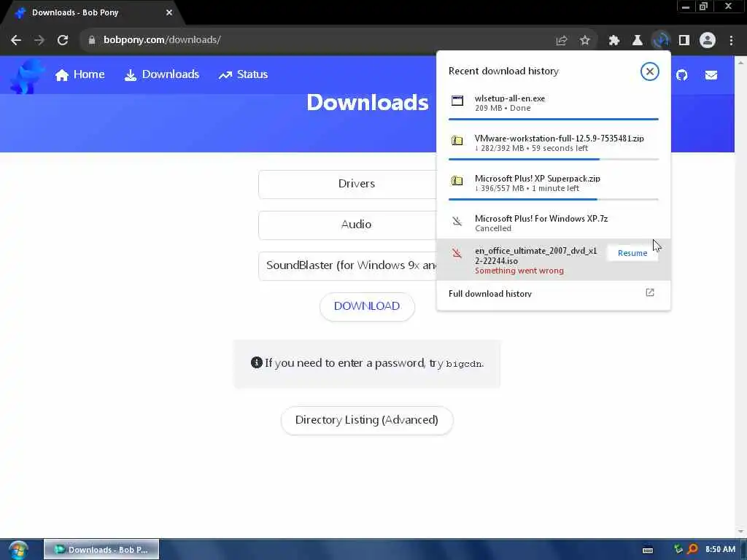The height and width of the screenshot is (560, 747).
Task: Click the email envelope icon in header
Action: pyautogui.click(x=711, y=75)
